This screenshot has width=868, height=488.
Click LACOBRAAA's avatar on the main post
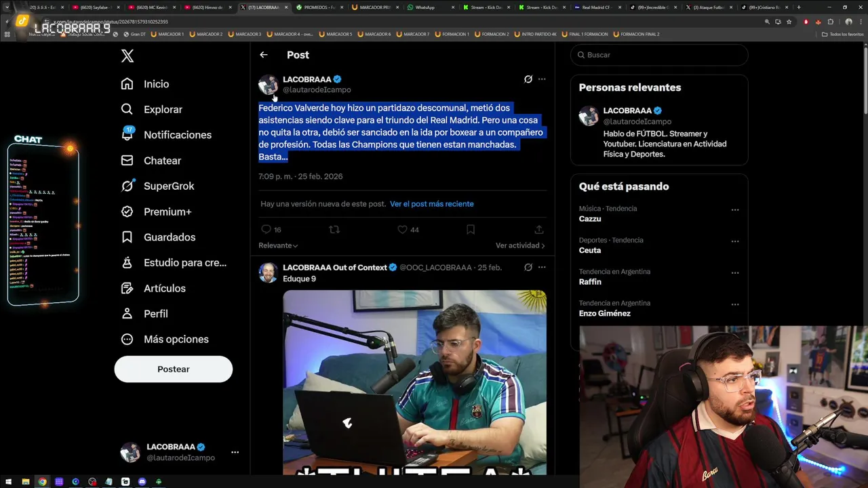click(268, 85)
